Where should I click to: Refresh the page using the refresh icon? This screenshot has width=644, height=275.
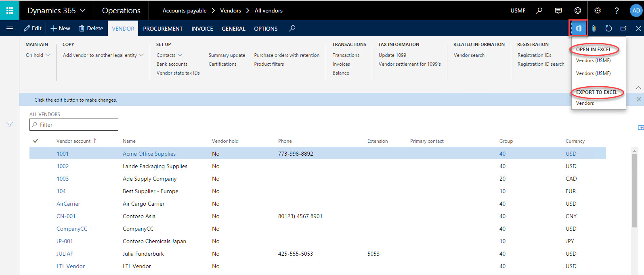[608, 28]
